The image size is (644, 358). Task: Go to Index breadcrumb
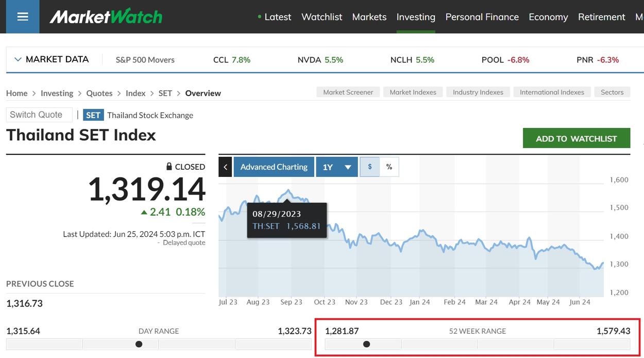tap(135, 93)
